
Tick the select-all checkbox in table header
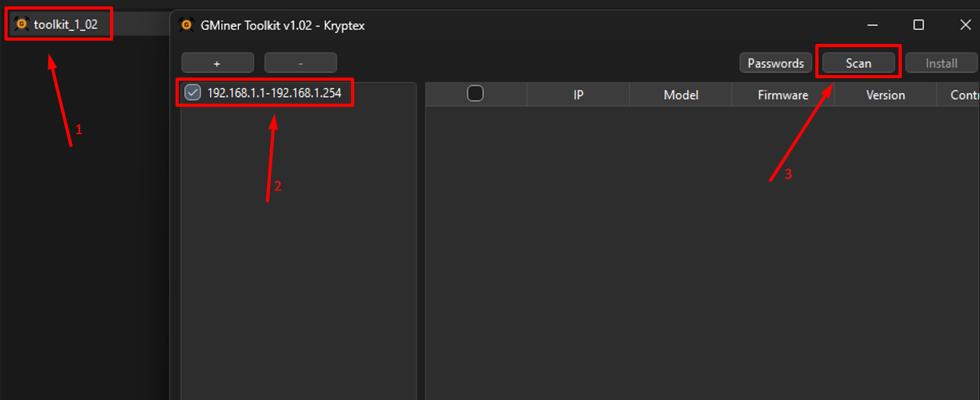click(x=475, y=94)
